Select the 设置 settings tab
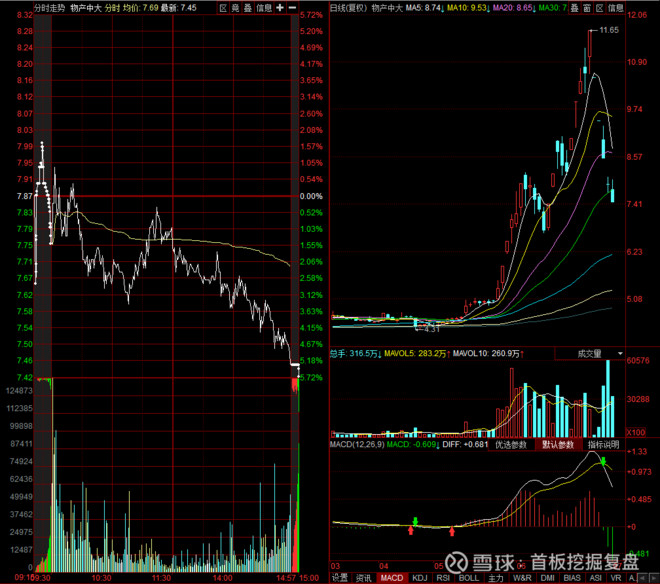 click(340, 578)
